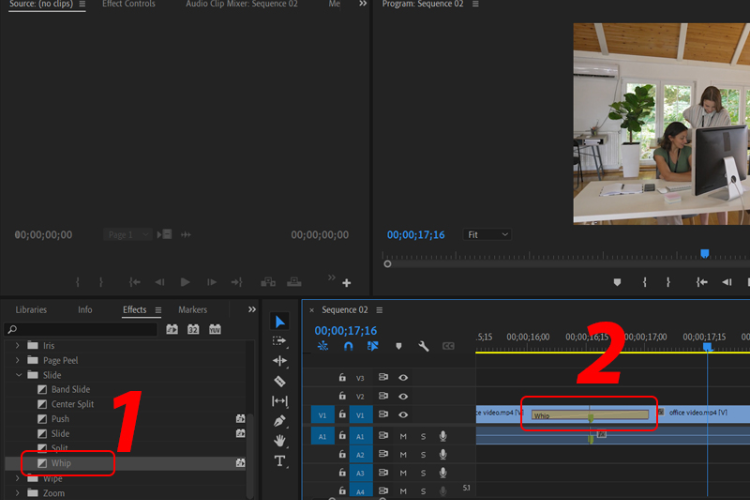The width and height of the screenshot is (750, 500).
Task: Click Program monitor Step Back frame
Action: pos(727,282)
